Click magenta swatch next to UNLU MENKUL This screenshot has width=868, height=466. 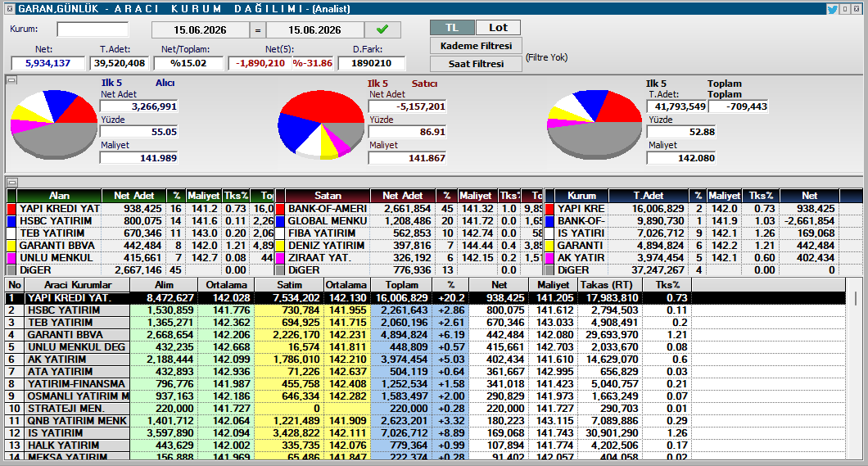[x=11, y=257]
